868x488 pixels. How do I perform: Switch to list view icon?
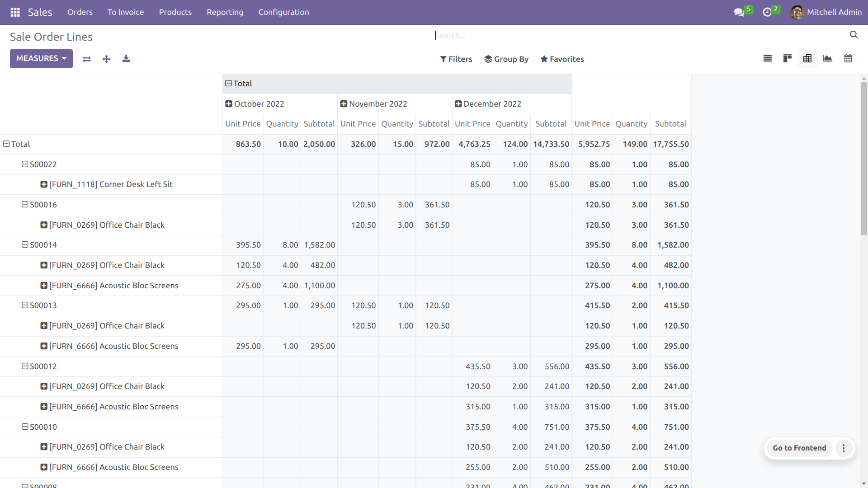[768, 58]
